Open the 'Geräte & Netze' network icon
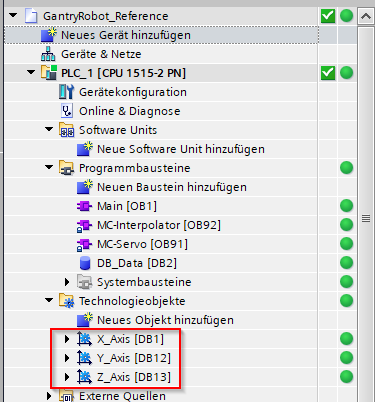This screenshot has width=375, height=402. click(48, 54)
